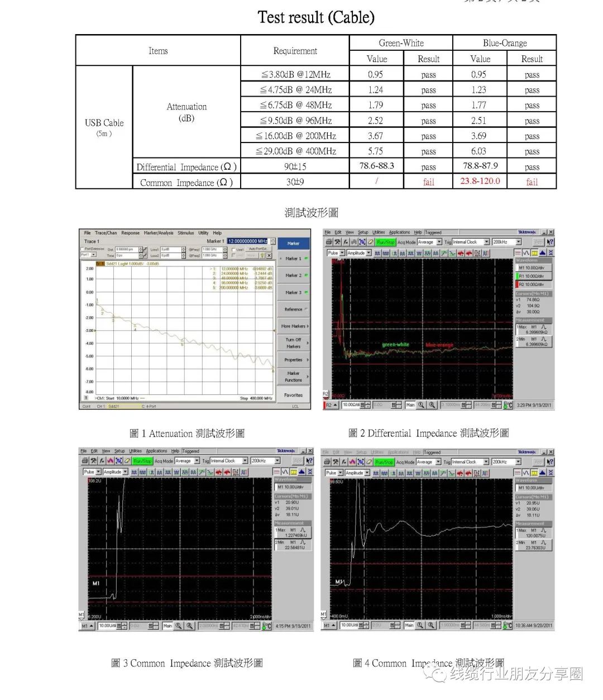Open the tools (hammer) icon on the scope toolbar

click(336, 242)
